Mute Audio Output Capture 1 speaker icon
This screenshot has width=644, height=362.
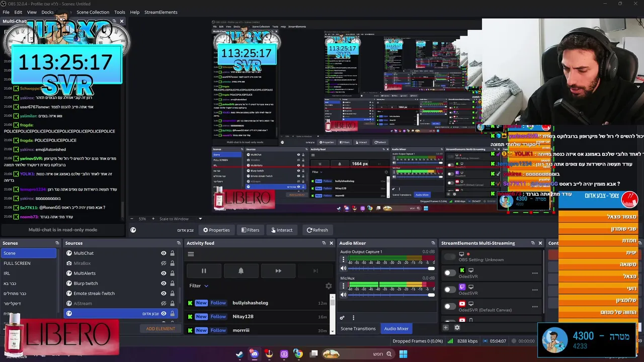coord(344,268)
